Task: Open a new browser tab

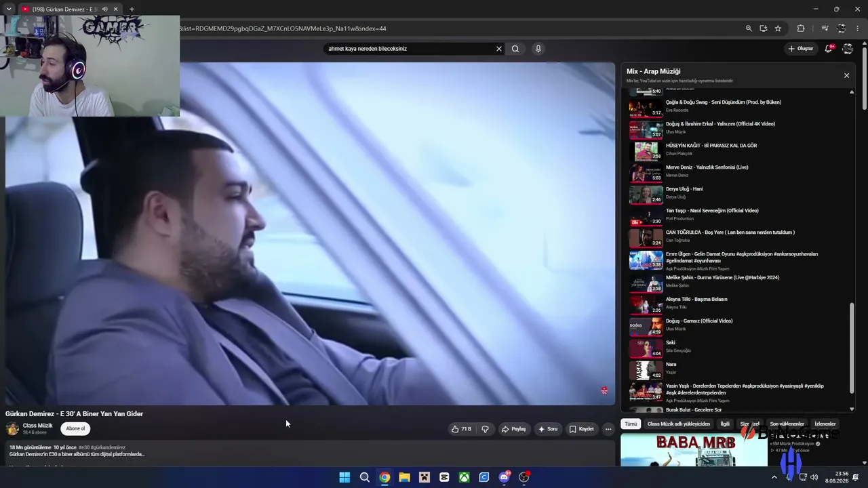Action: [x=132, y=9]
